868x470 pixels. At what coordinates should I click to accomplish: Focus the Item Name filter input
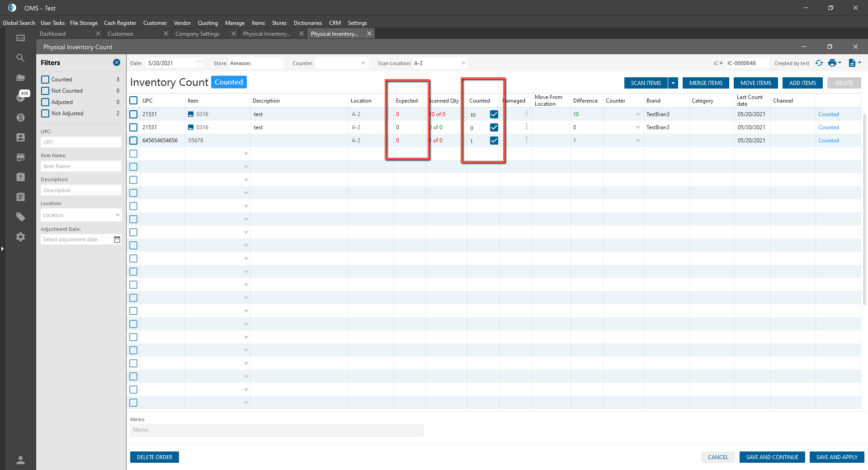[81, 166]
